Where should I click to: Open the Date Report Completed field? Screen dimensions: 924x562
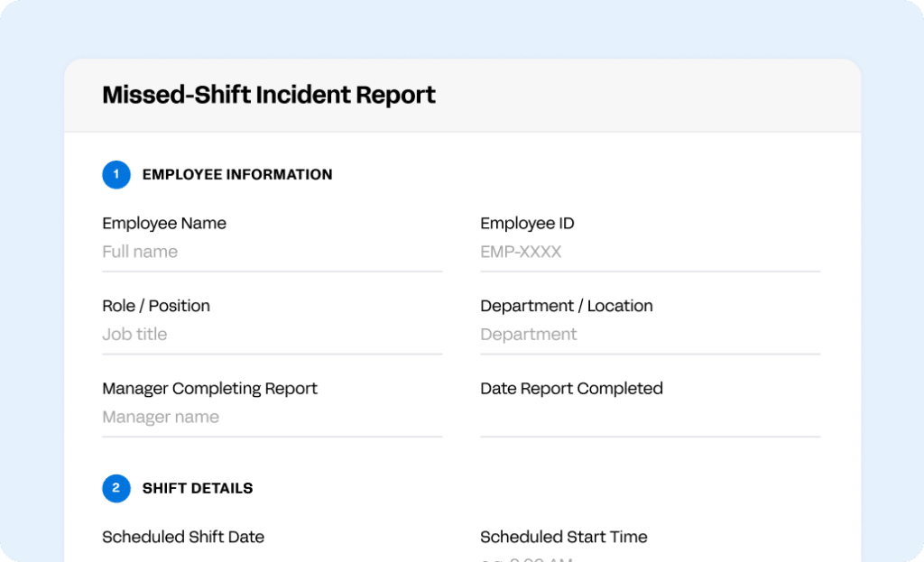click(650, 418)
